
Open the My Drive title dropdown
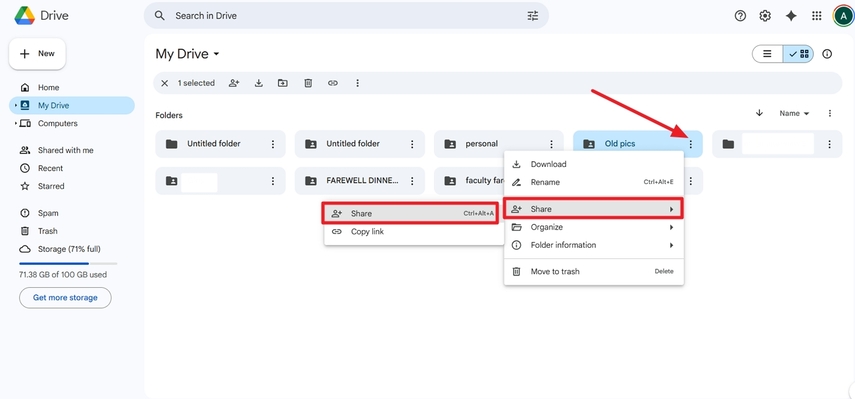tap(188, 54)
